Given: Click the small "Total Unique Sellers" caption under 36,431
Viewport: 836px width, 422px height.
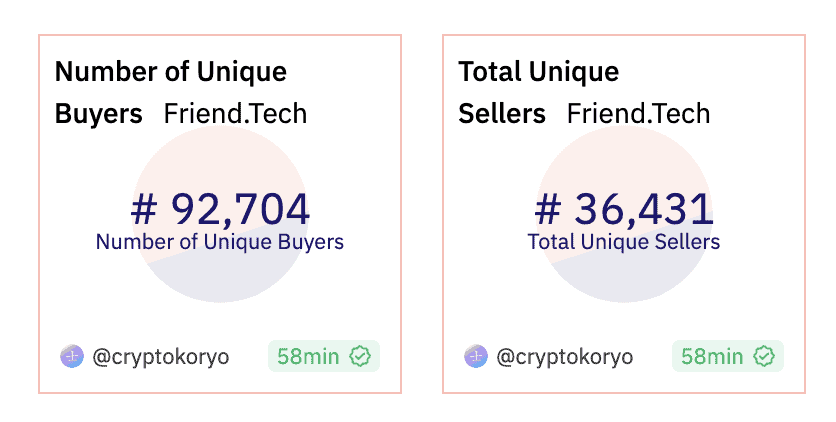Looking at the screenshot, I should click(624, 242).
